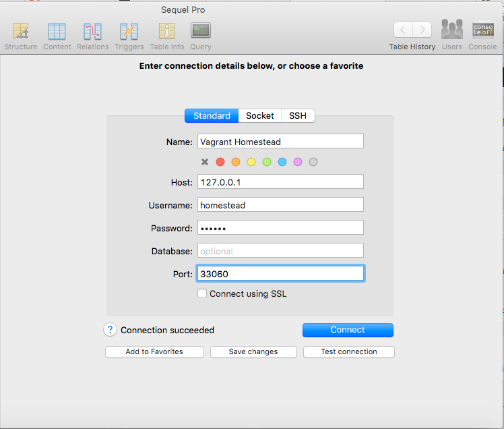Switch to the SSH connection tab
Image resolution: width=504 pixels, height=429 pixels.
[x=298, y=115]
